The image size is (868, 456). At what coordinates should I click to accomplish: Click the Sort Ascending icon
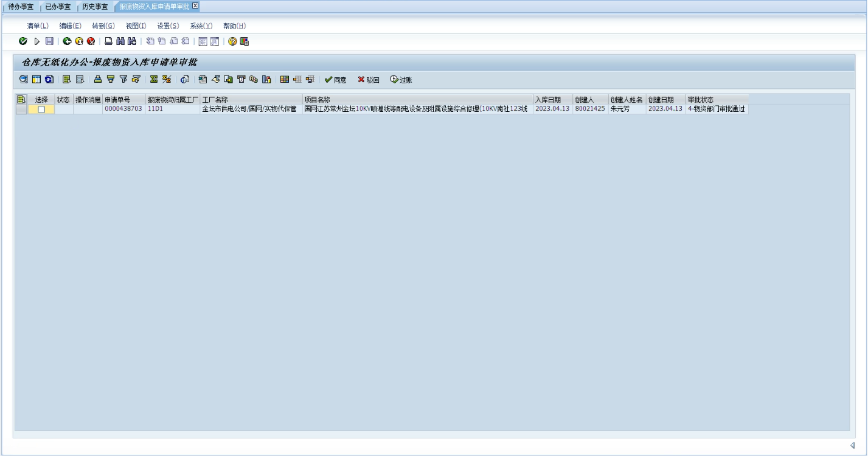coord(97,80)
